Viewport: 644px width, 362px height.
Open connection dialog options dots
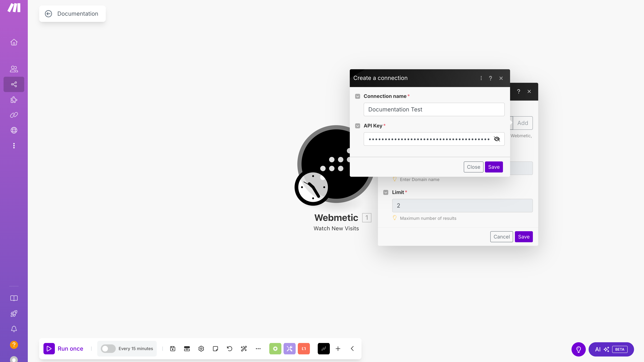click(481, 78)
